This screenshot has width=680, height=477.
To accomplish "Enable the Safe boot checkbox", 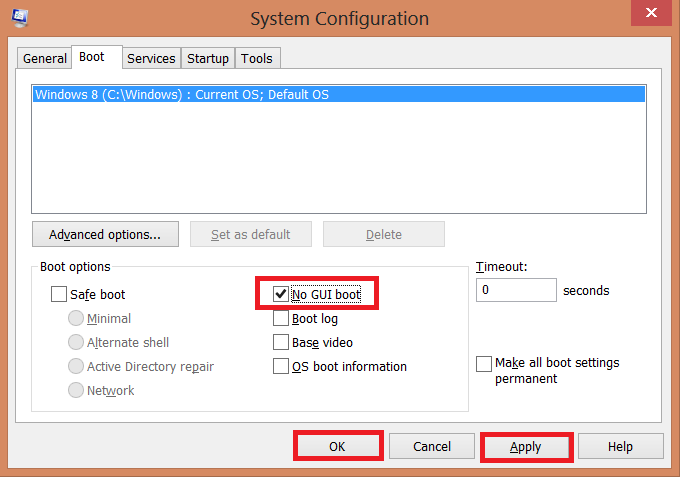I will (59, 295).
